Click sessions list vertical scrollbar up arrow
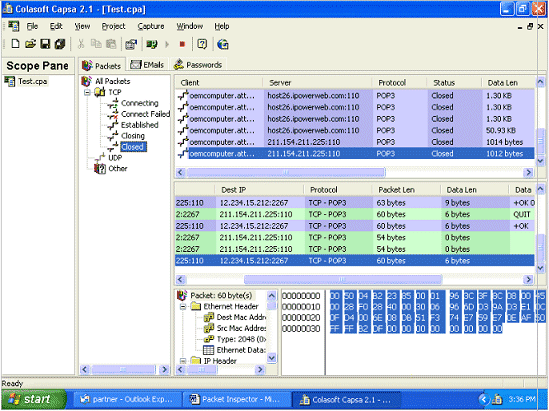Viewport: 549px width, 411px height. point(541,82)
